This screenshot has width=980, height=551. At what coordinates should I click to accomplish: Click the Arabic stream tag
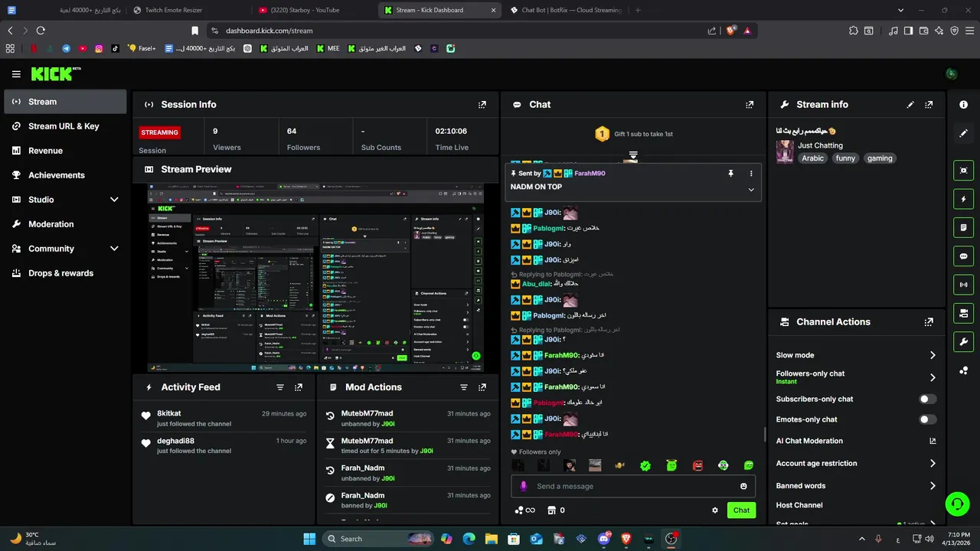click(x=813, y=158)
